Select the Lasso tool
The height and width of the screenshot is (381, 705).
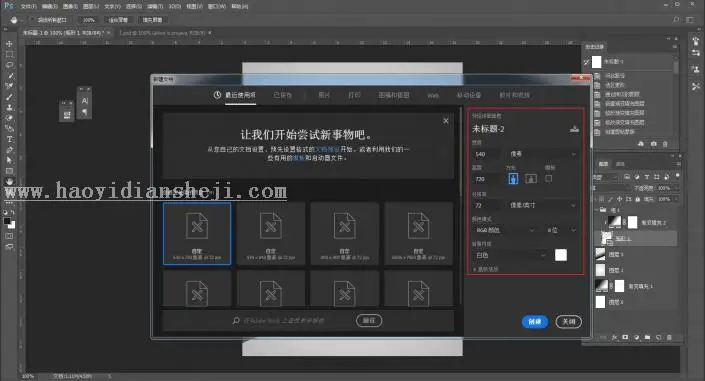[9, 65]
